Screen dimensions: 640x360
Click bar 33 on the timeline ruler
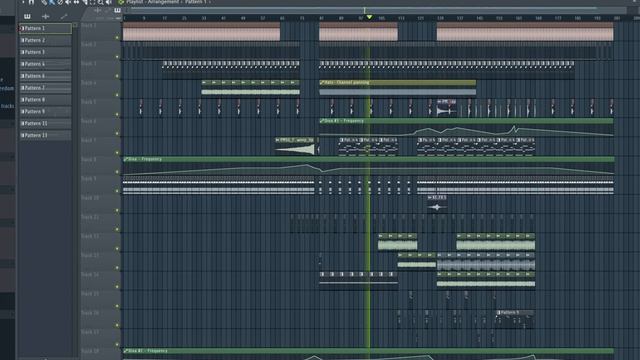204,18
